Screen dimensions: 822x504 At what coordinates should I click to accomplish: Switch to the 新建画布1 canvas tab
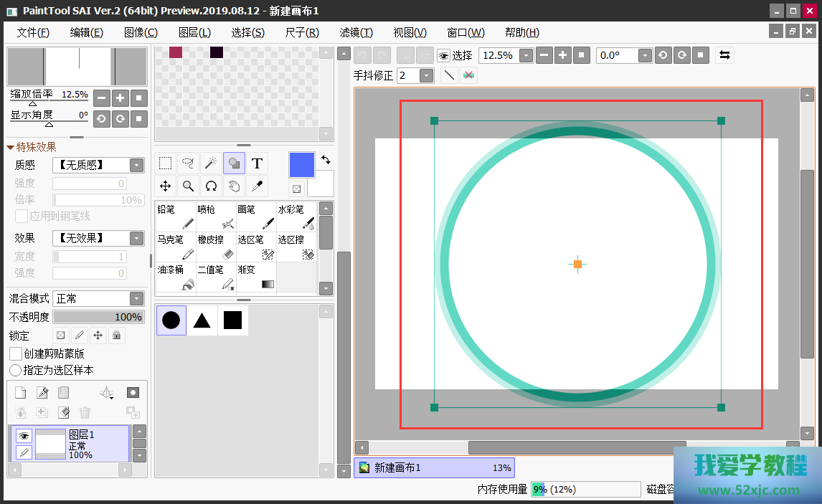pos(435,468)
